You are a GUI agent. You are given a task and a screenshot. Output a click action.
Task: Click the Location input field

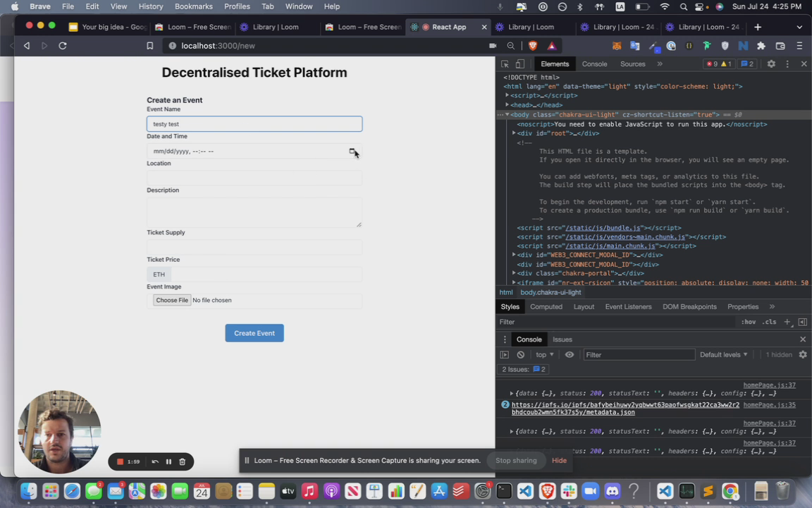click(254, 178)
